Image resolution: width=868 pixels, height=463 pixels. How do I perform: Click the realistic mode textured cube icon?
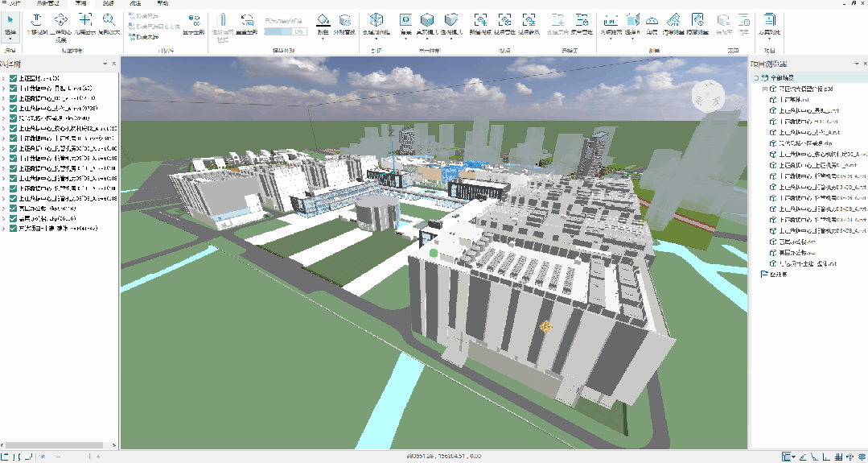427,20
